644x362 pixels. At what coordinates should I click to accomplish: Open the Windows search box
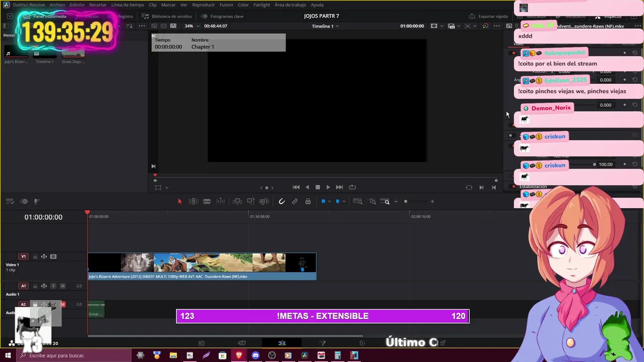(x=73, y=355)
